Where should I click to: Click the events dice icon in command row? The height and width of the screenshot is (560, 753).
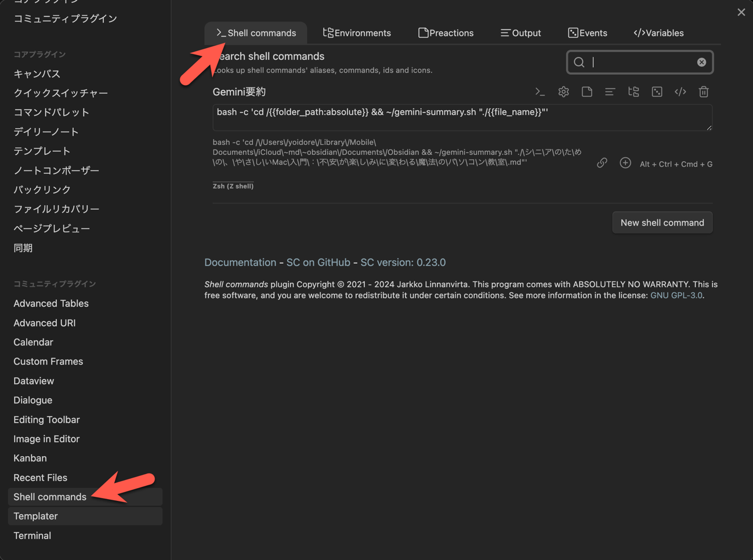click(657, 92)
